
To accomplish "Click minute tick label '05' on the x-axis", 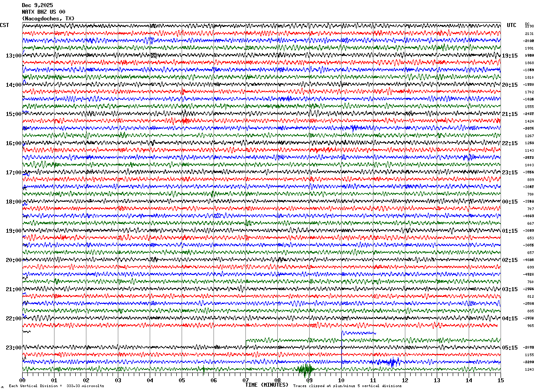I will (182, 380).
